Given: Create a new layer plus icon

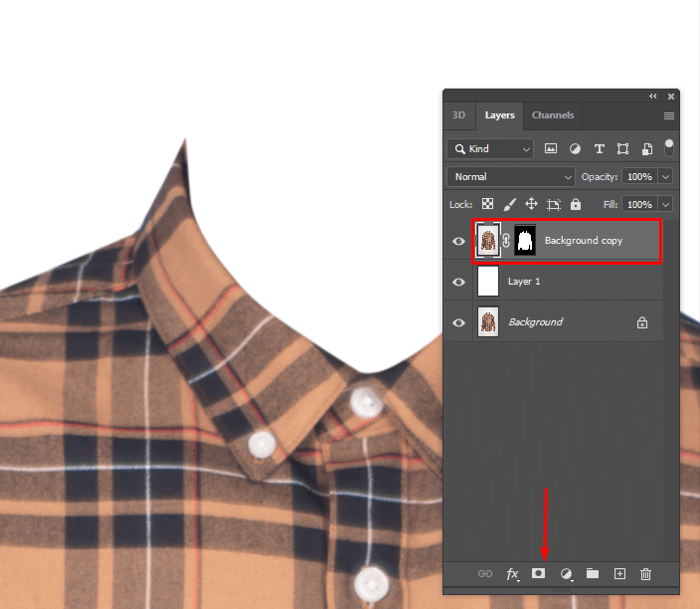Looking at the screenshot, I should (x=619, y=574).
